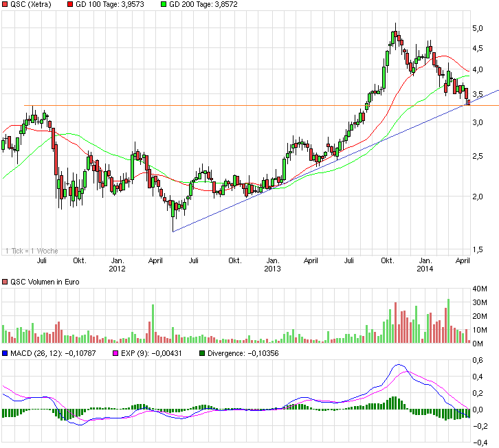Click the '1 Tick = 1 Woche' note
This screenshot has height=448, width=499.
(32, 251)
